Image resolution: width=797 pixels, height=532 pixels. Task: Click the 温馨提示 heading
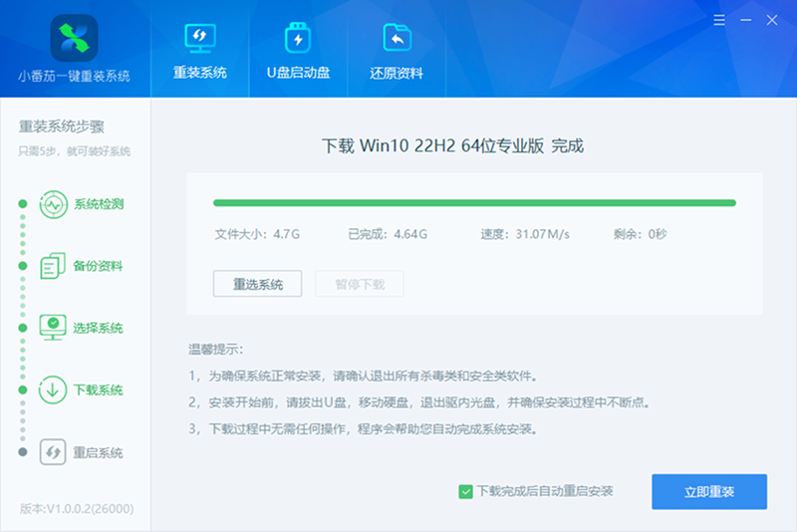pyautogui.click(x=215, y=350)
